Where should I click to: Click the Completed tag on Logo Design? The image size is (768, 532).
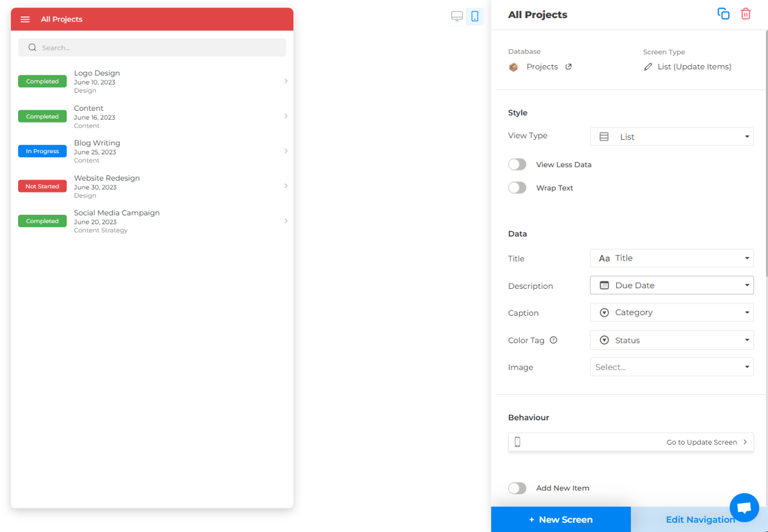tap(42, 81)
